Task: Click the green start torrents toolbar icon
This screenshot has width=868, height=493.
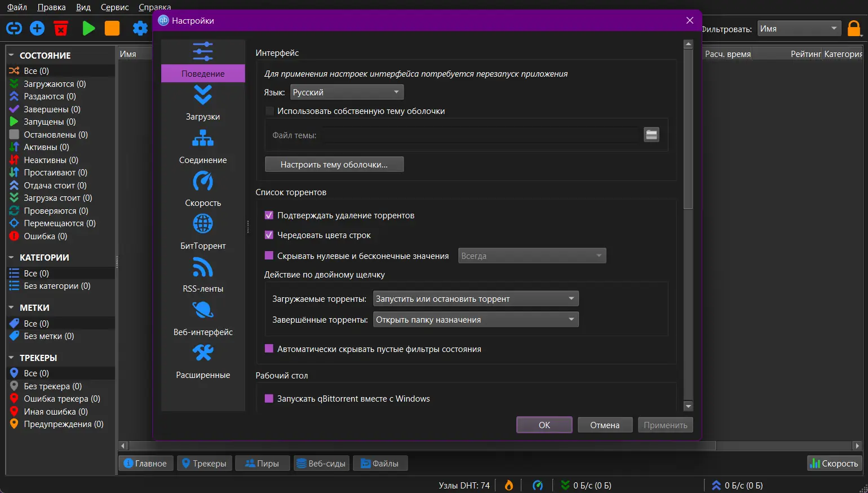Action: click(x=88, y=28)
